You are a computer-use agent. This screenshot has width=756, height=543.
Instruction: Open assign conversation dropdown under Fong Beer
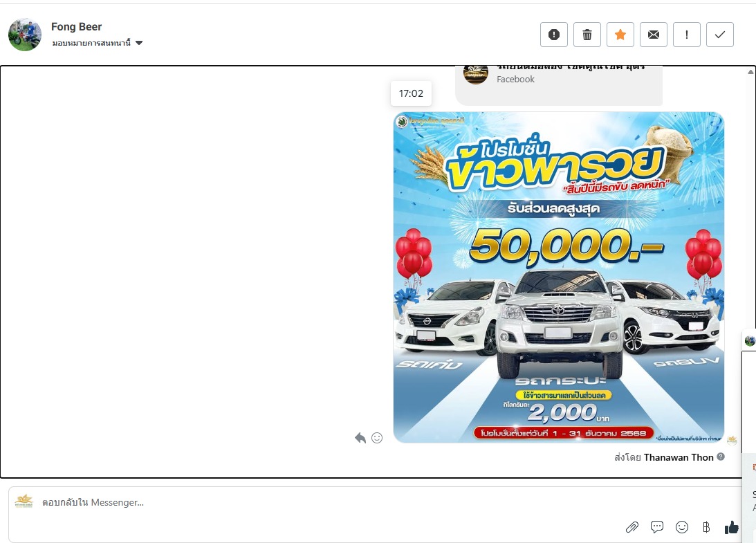98,43
